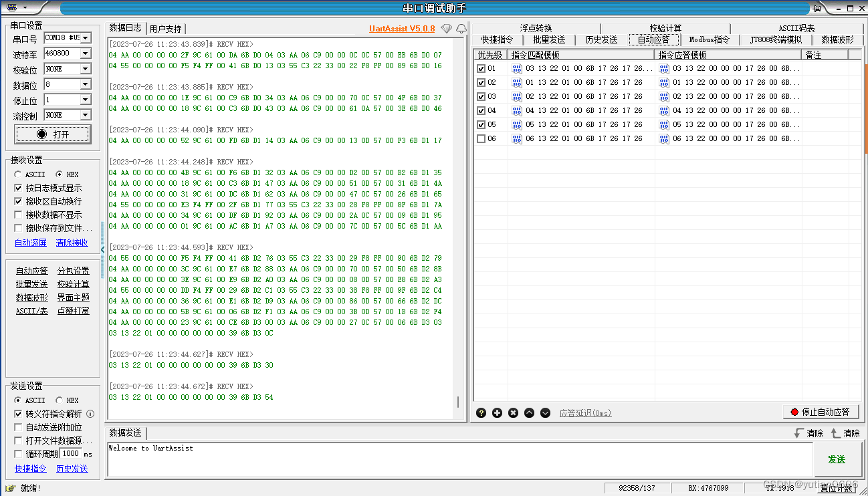Delete the selected rule with the X icon
The width and height of the screenshot is (868, 496).
click(513, 412)
